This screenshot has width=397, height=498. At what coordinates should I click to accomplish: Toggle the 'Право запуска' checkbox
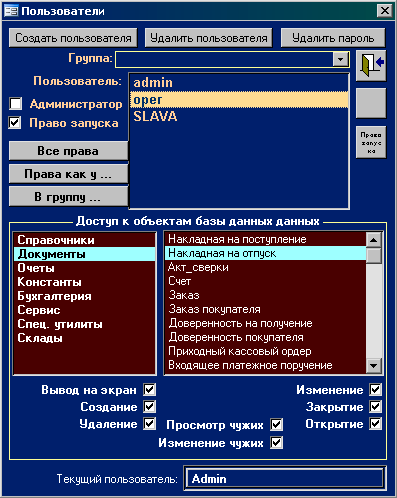[15, 122]
